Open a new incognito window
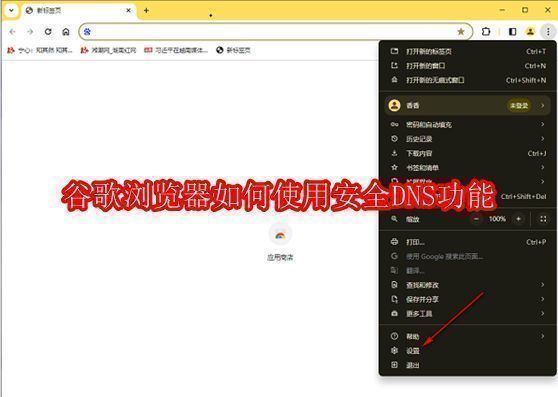This screenshot has width=558, height=397. pyautogui.click(x=468, y=80)
